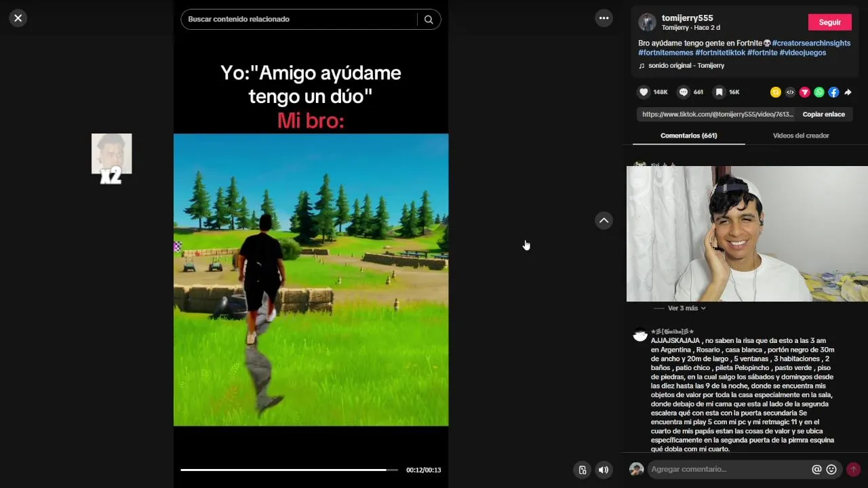Share the video on Facebook
This screenshot has height=488, width=868.
click(x=833, y=92)
